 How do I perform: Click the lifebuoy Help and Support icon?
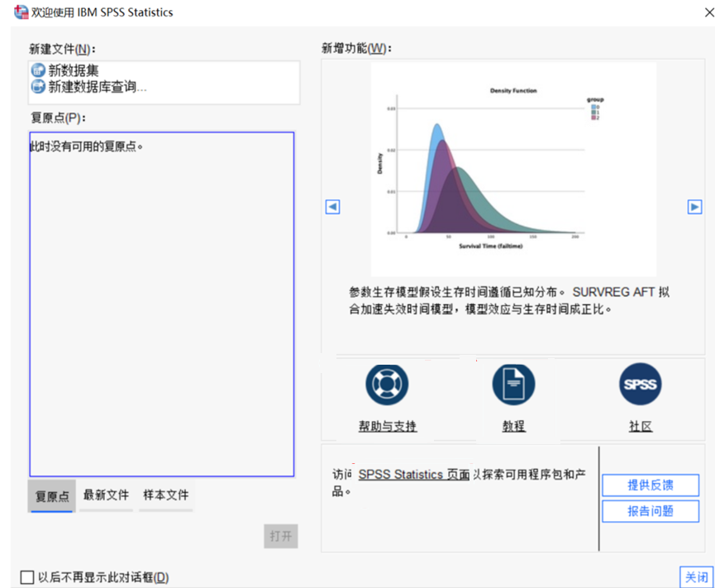(387, 385)
